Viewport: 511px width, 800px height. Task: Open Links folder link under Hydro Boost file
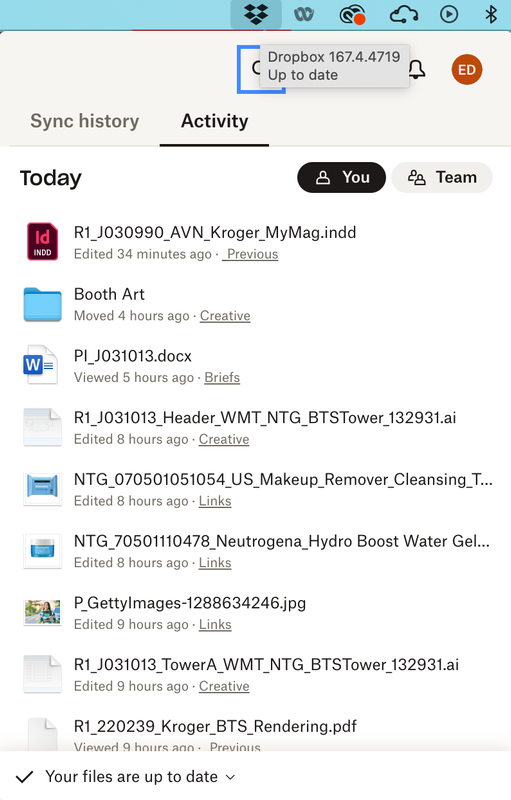click(215, 563)
